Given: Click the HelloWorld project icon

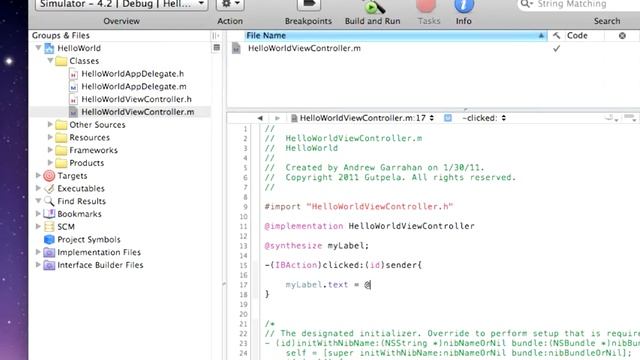Looking at the screenshot, I should (x=49, y=48).
